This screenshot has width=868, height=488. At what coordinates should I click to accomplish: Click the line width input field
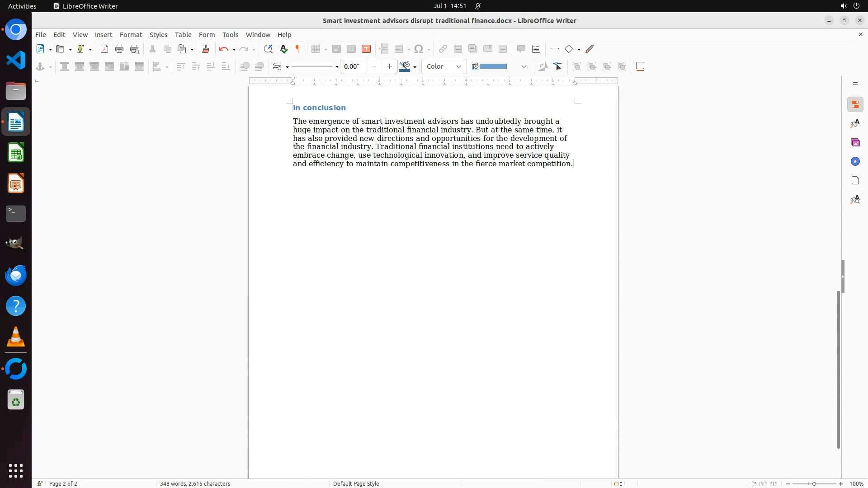353,66
